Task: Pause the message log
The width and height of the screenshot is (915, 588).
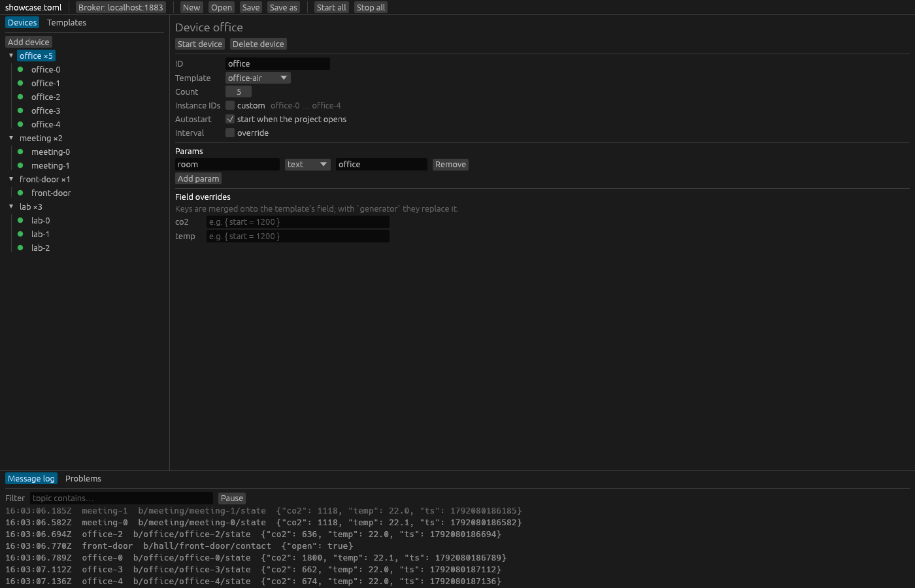Action: click(x=232, y=498)
